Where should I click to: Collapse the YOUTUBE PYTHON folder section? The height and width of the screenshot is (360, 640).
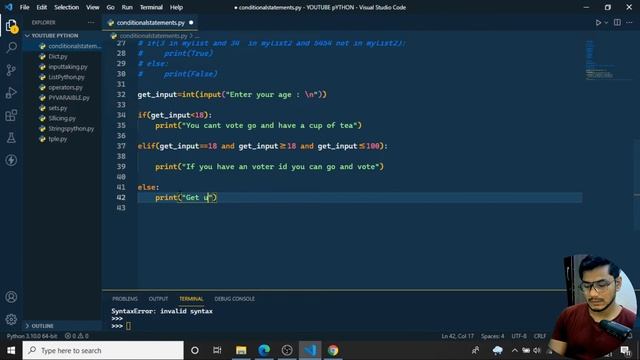[x=55, y=36]
